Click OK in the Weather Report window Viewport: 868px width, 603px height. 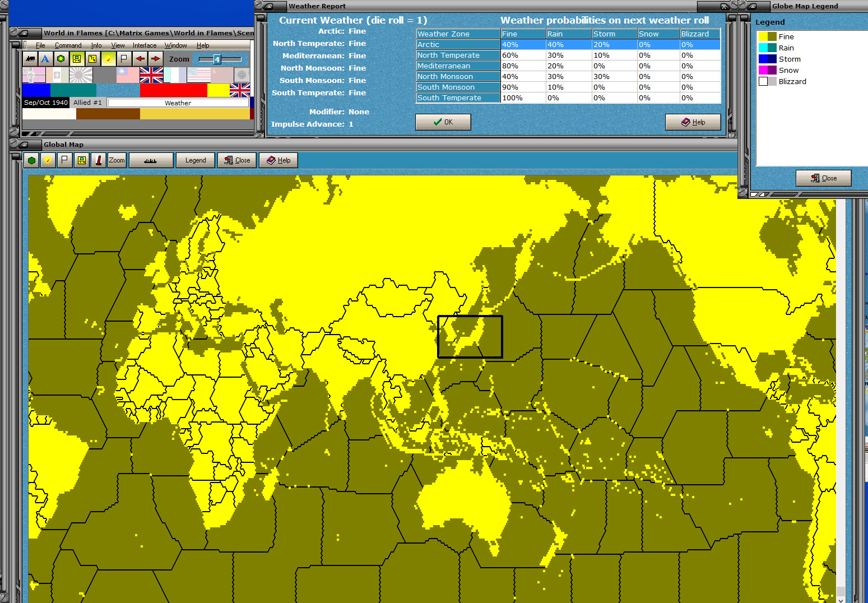[x=443, y=122]
